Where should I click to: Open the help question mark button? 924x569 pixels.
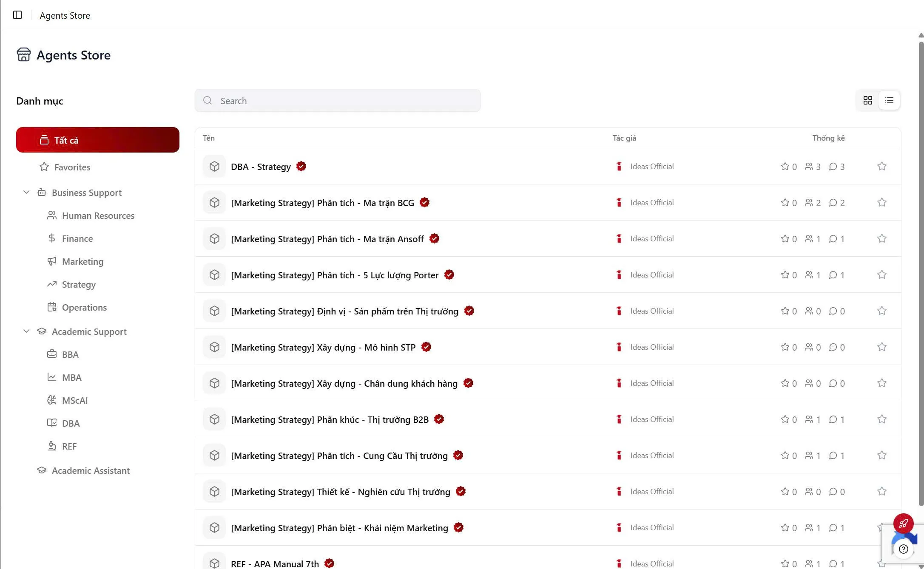pos(904,549)
